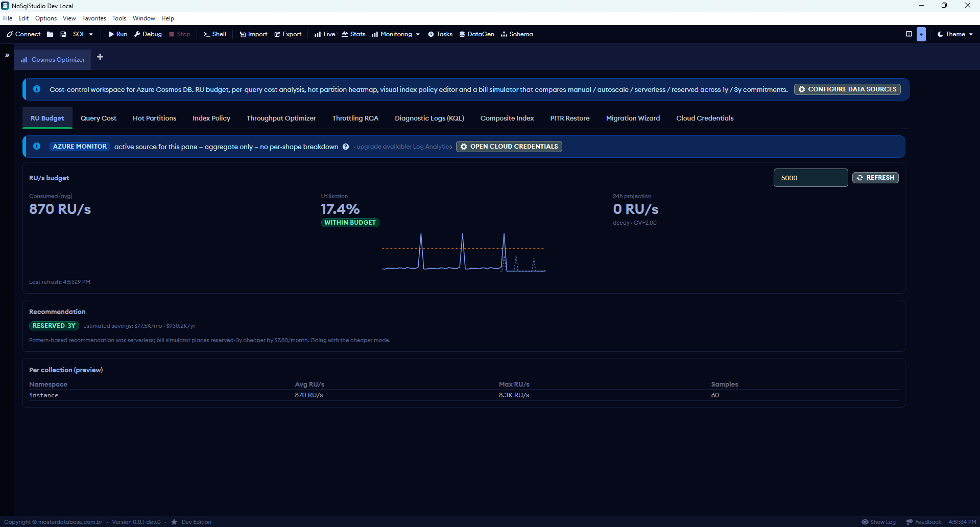Open a file via the folder icon
The width and height of the screenshot is (980, 527).
50,34
